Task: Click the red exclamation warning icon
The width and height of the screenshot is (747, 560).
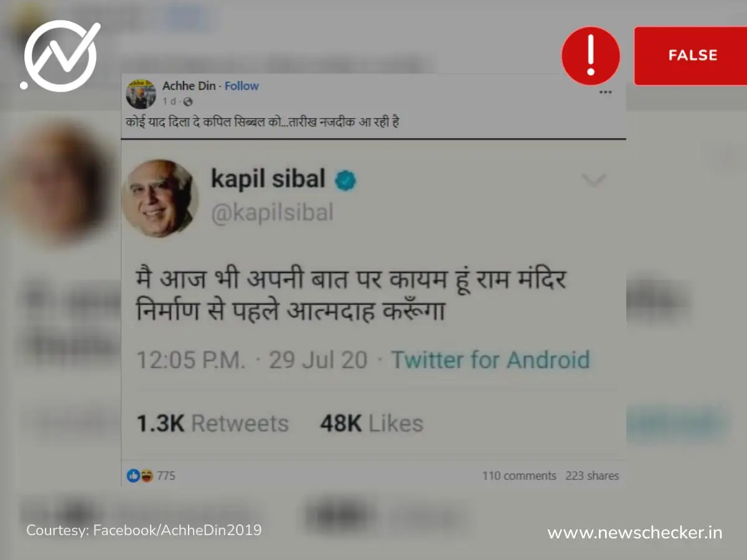Action: coord(591,56)
